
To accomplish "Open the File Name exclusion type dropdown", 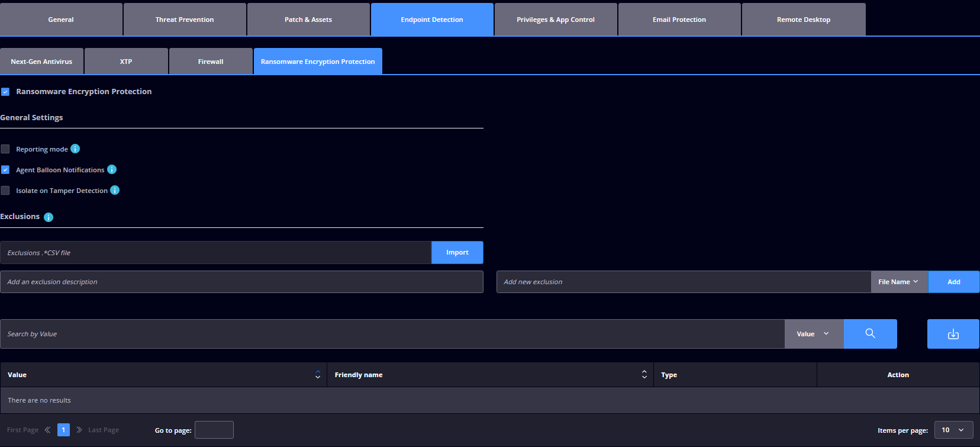I will click(899, 282).
